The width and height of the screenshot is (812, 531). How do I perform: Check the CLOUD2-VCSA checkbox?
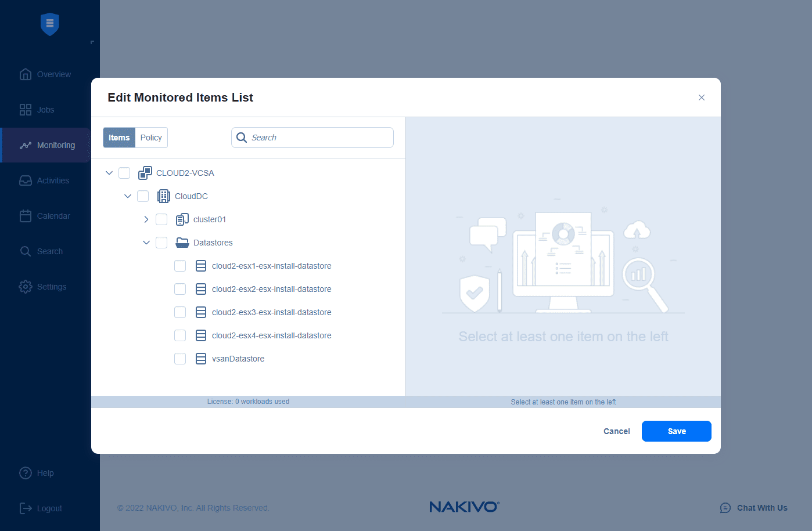tap(124, 173)
